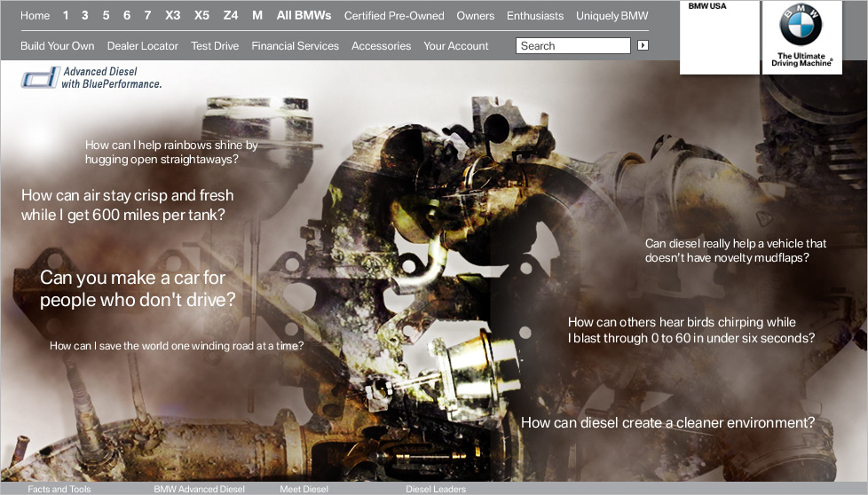Switch to the Meet Diesel tab
The height and width of the screenshot is (495, 868).
[304, 489]
